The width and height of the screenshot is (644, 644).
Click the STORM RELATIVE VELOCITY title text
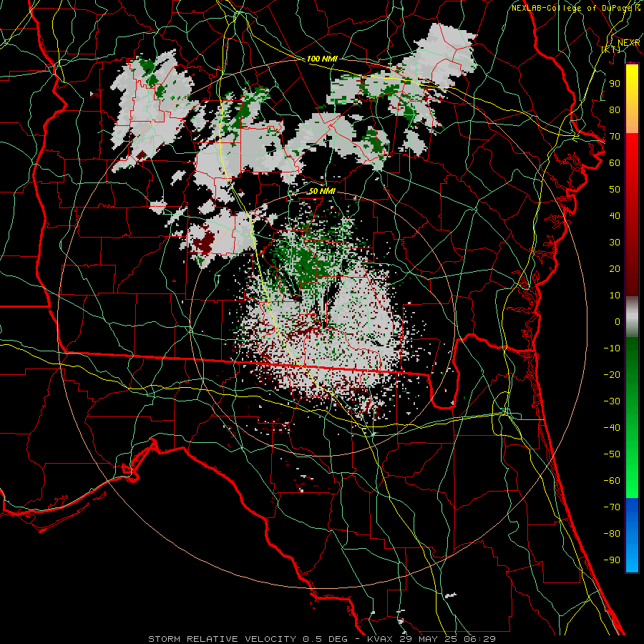coord(222,639)
